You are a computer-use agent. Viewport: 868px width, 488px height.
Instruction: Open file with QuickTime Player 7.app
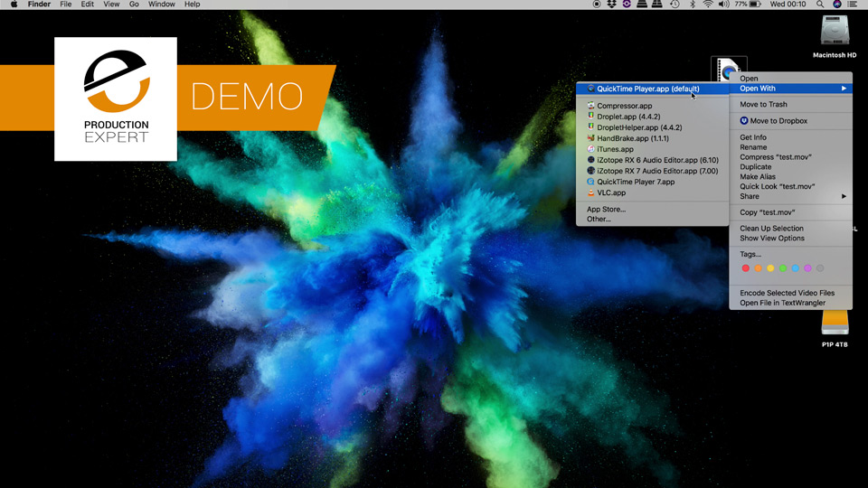click(x=652, y=182)
